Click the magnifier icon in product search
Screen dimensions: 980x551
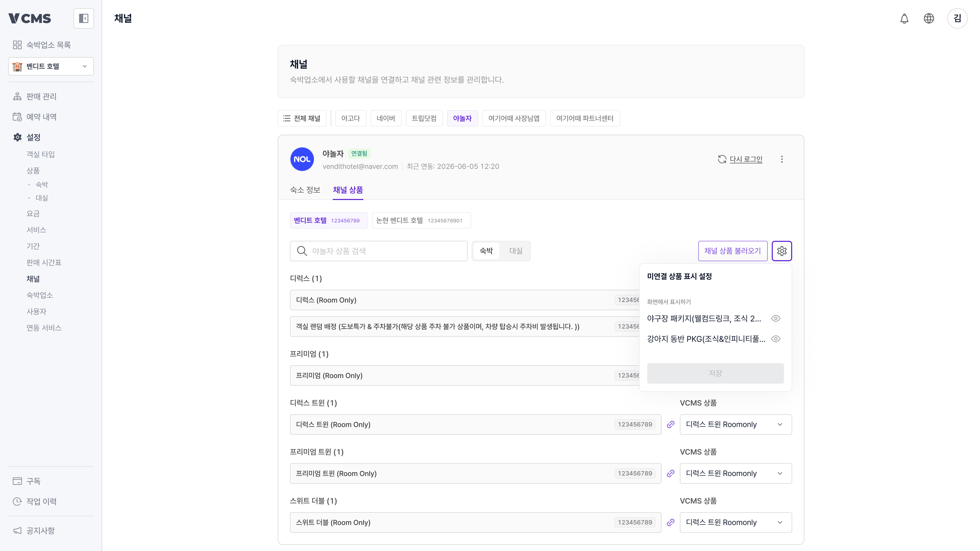coord(302,251)
